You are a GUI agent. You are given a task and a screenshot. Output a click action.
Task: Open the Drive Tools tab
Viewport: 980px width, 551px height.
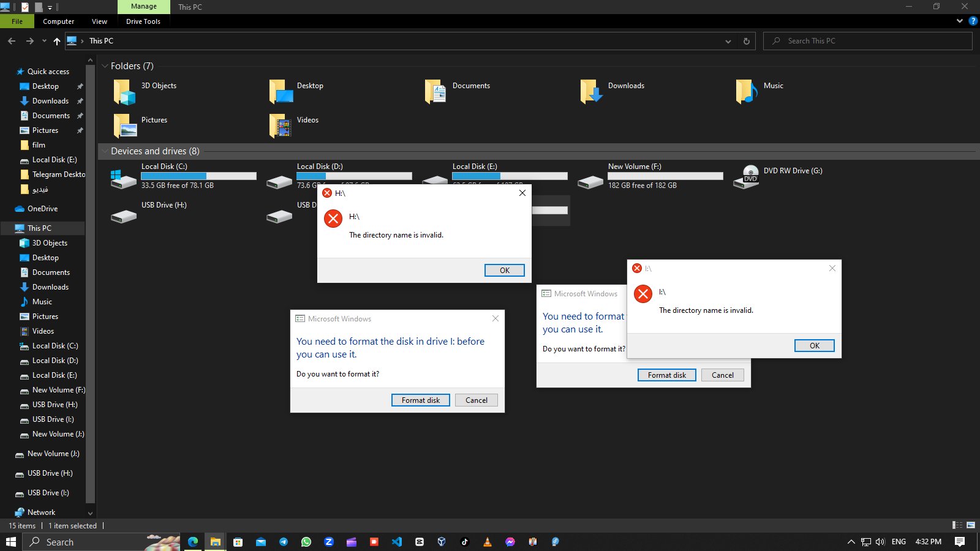click(x=143, y=21)
